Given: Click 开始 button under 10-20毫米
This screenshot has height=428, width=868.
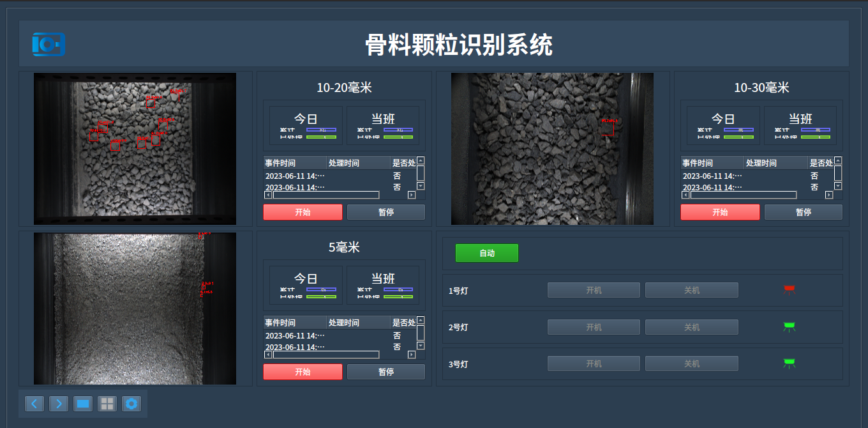Looking at the screenshot, I should coord(303,212).
